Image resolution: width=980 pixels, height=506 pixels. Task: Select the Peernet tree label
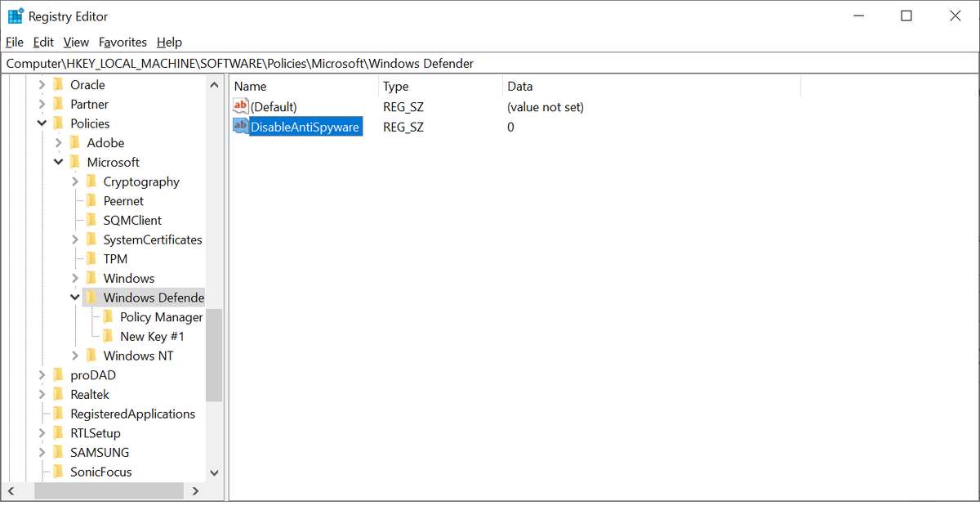pyautogui.click(x=123, y=201)
